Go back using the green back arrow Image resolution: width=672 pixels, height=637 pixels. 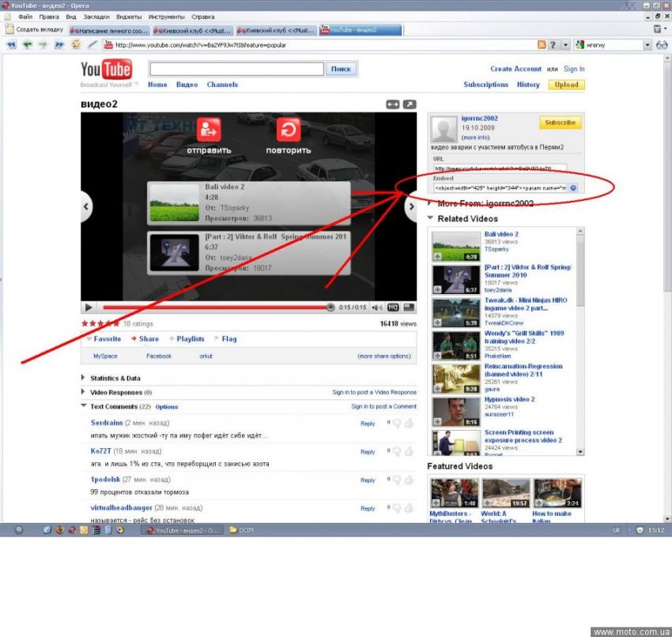(28, 44)
